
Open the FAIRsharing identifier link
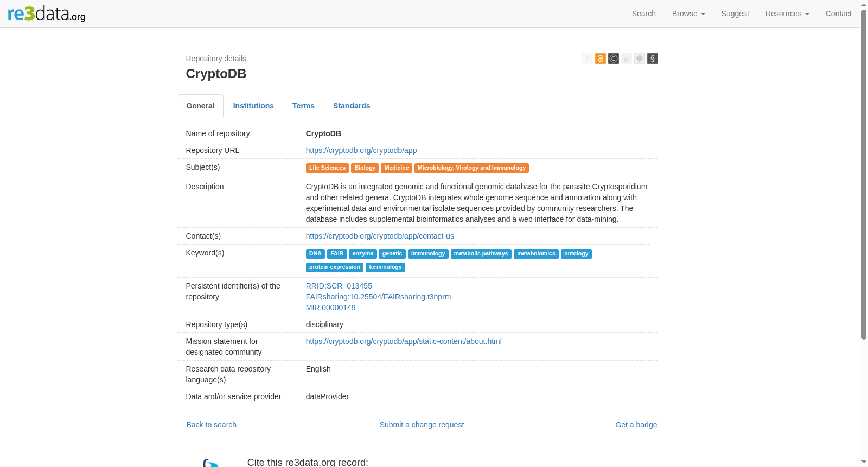[379, 297]
